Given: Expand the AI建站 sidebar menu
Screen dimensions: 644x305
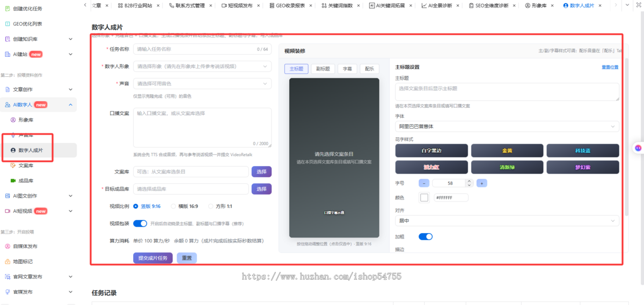Looking at the screenshot, I should point(71,54).
